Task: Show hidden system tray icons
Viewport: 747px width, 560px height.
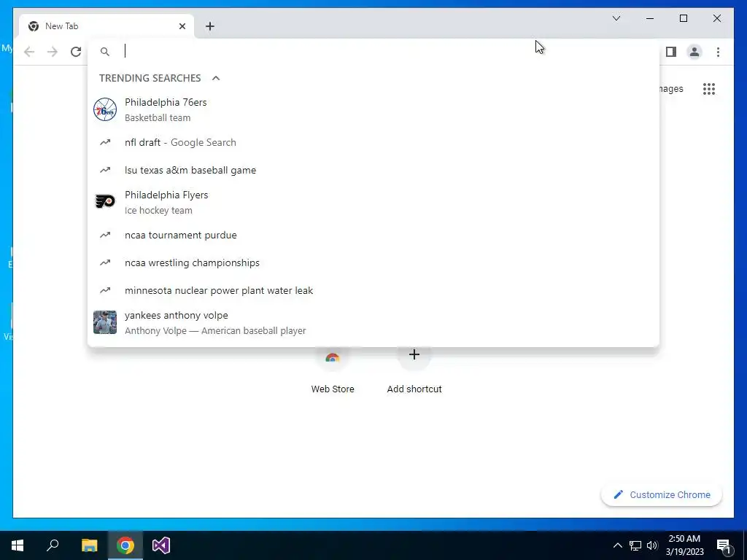Action: tap(617, 545)
